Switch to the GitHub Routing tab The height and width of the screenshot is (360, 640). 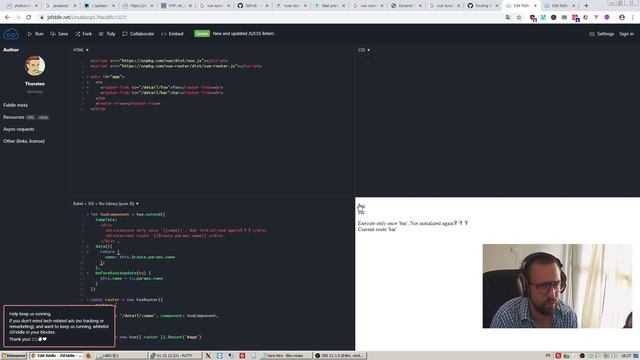click(482, 6)
